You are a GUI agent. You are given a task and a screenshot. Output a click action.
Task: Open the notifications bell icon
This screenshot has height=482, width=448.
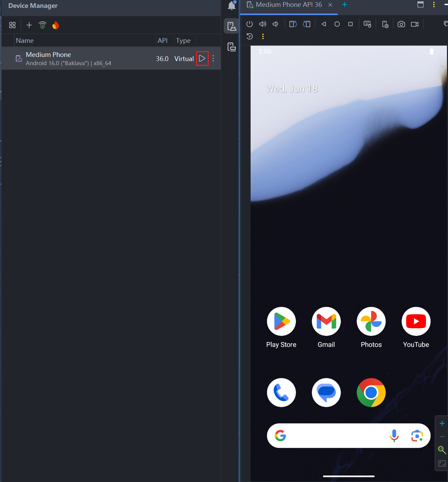232,5
